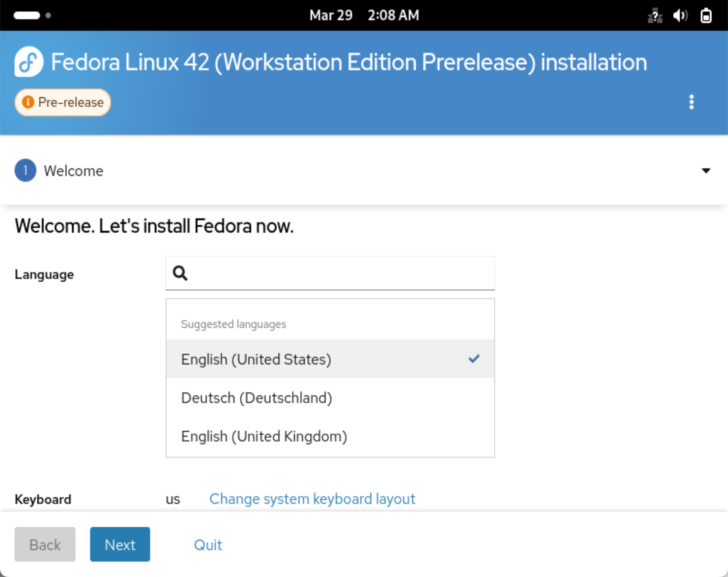Choose English (United Kingdom) language

pos(264,436)
